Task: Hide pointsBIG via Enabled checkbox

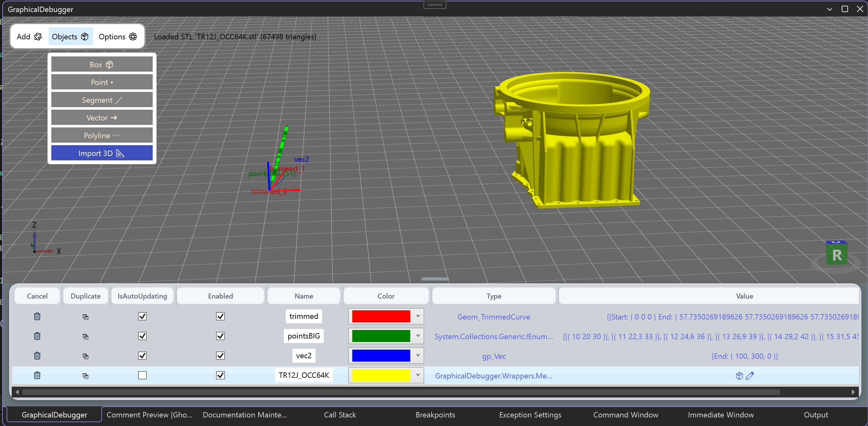Action: [x=220, y=336]
